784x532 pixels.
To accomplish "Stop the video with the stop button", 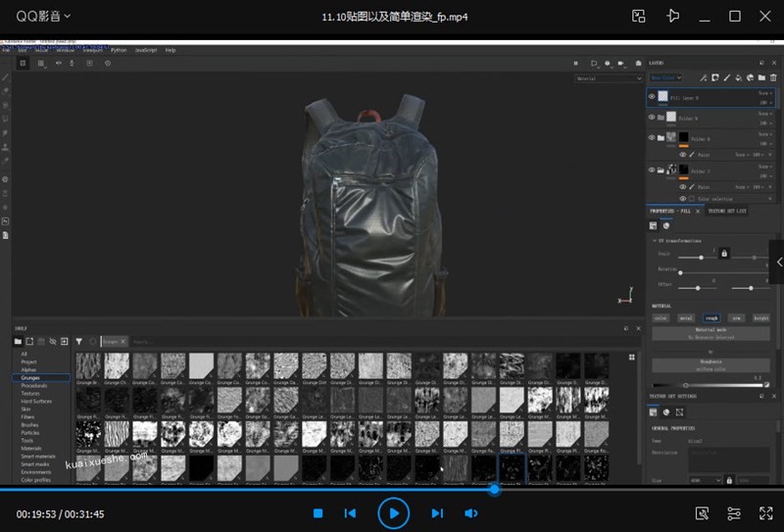I will [318, 513].
